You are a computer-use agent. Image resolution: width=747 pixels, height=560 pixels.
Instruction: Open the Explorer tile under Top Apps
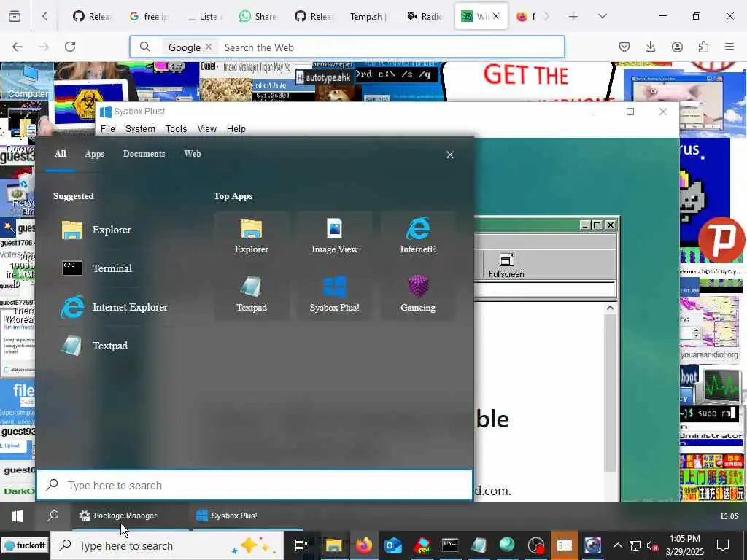pos(252,237)
